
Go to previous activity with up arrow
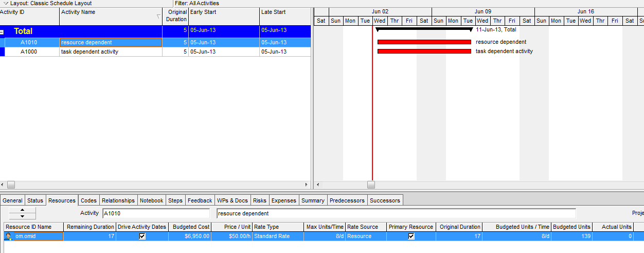[x=23, y=210]
